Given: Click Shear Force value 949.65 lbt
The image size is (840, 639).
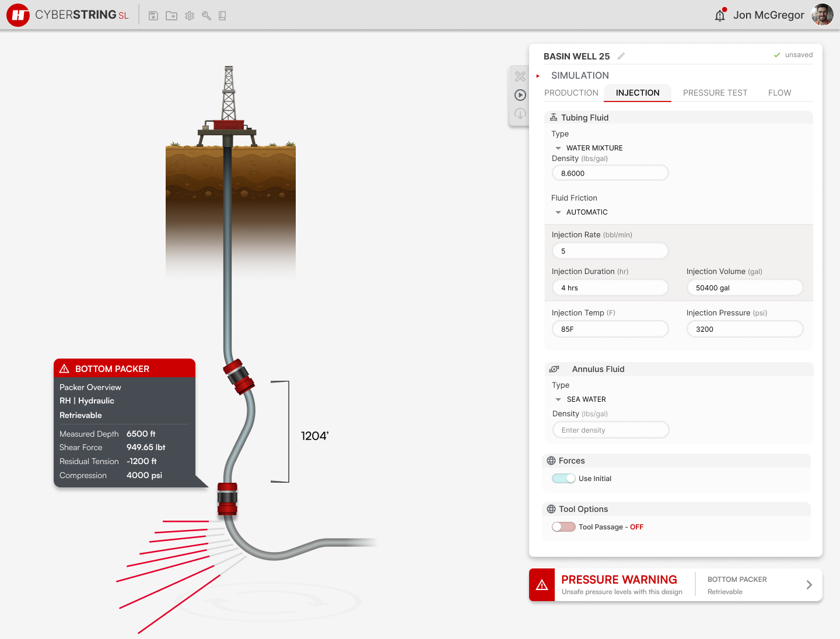Looking at the screenshot, I should 146,447.
